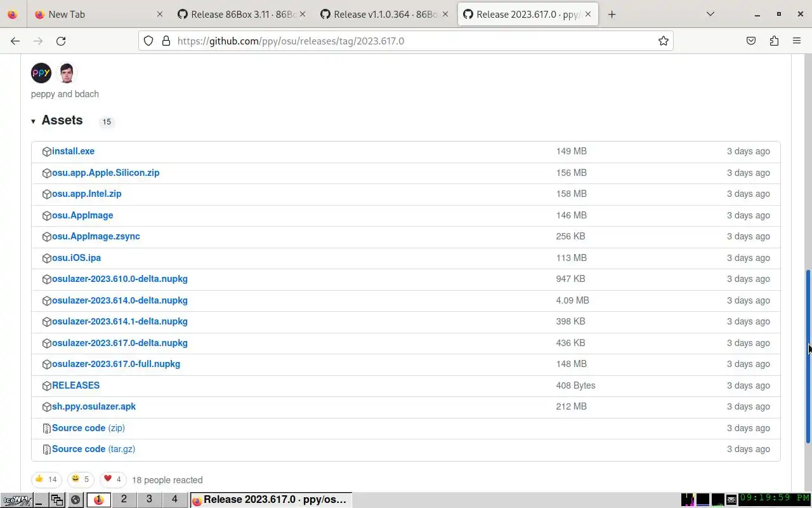Download osulazer-2023.617.0-delta.nupkg
The height and width of the screenshot is (508, 812).
point(120,343)
